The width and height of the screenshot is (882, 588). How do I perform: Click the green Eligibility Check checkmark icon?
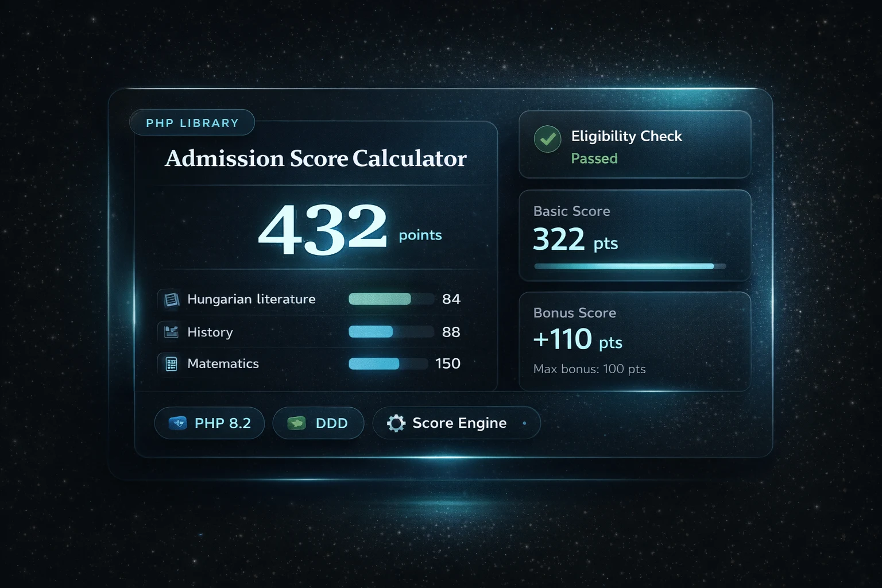[x=547, y=139]
